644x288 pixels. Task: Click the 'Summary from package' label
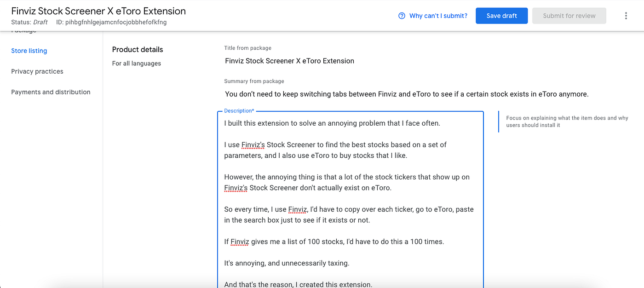click(x=254, y=81)
